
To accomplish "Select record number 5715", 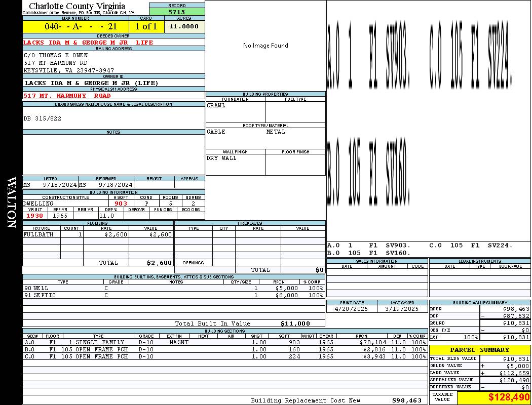I will (177, 12).
